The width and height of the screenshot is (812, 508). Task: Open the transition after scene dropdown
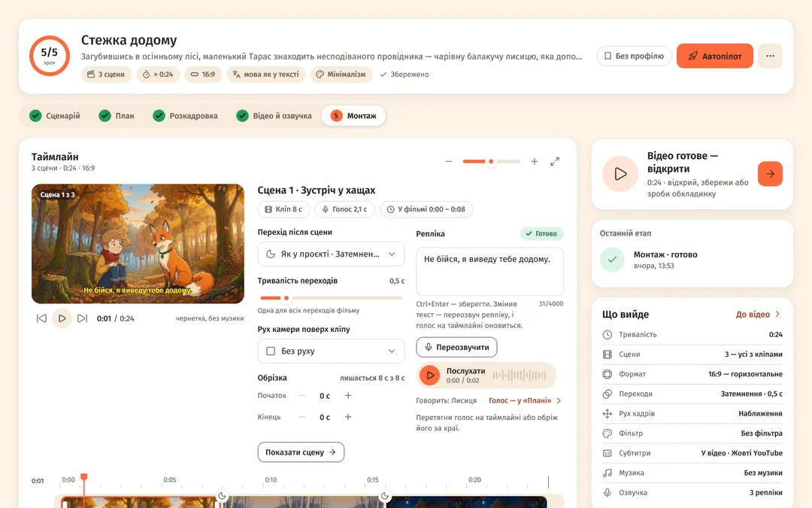(331, 254)
